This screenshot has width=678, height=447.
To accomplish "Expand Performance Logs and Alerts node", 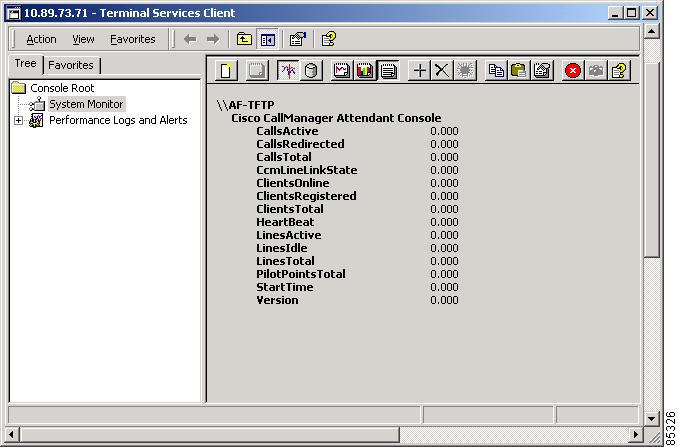I will pyautogui.click(x=18, y=121).
